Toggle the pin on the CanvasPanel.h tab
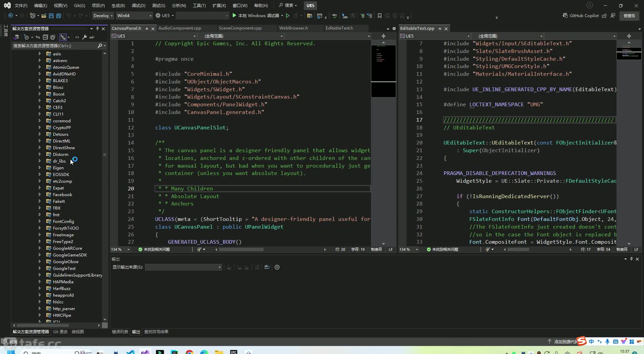The height and width of the screenshot is (354, 644). [147, 28]
